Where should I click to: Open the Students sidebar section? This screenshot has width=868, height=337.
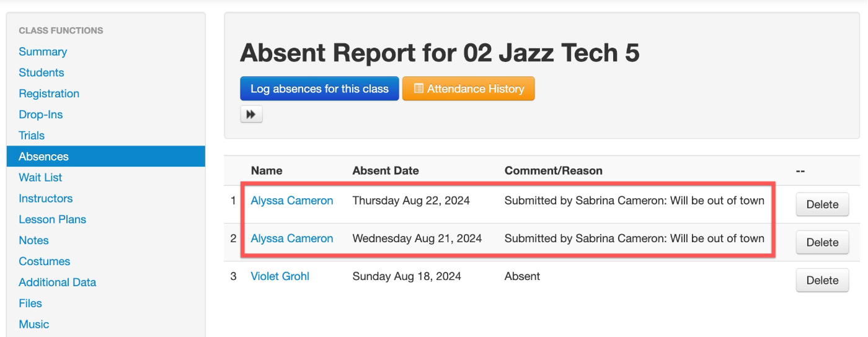point(42,72)
